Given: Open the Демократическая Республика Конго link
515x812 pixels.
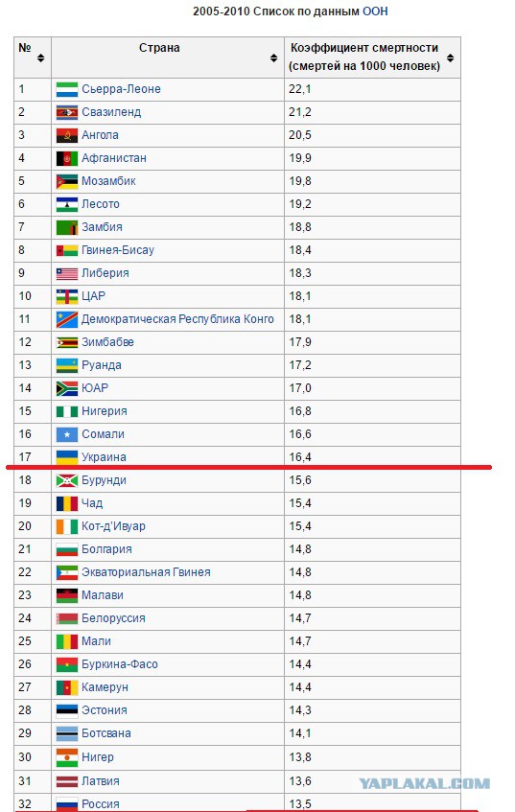Looking at the screenshot, I should [x=177, y=319].
